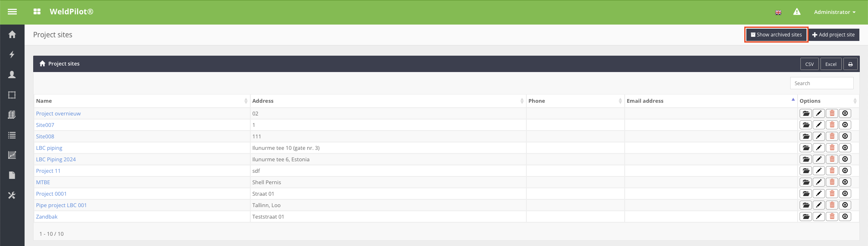Delete the LBC piping site via trash icon
868x246 pixels.
[x=832, y=148]
